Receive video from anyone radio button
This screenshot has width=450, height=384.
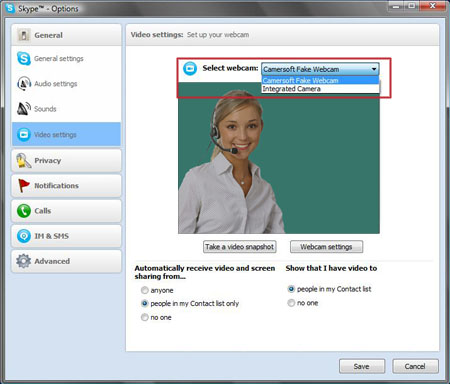click(145, 290)
